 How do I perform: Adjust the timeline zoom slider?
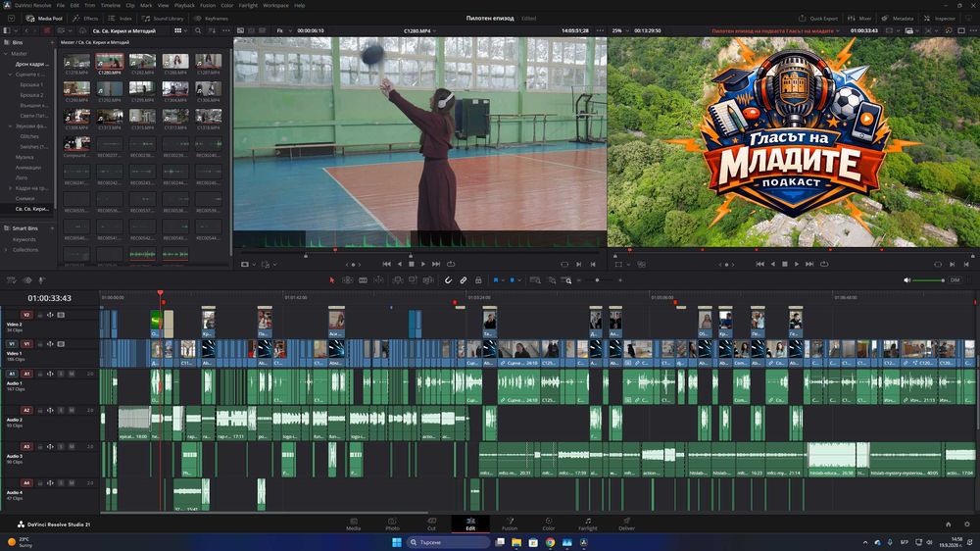click(598, 280)
